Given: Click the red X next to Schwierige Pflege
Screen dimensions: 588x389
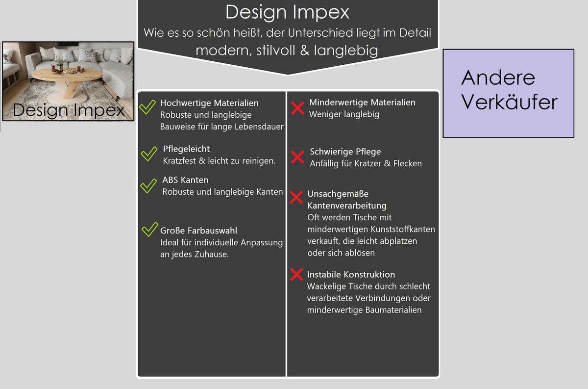Looking at the screenshot, I should coord(297,157).
